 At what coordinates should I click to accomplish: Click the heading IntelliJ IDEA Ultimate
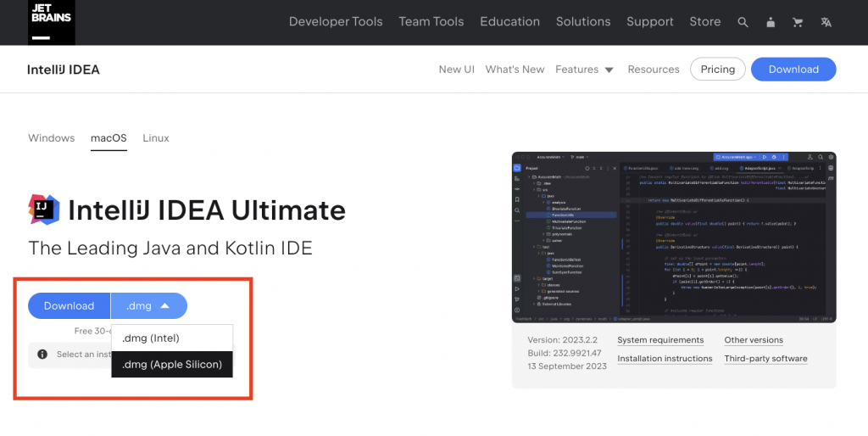click(x=207, y=210)
